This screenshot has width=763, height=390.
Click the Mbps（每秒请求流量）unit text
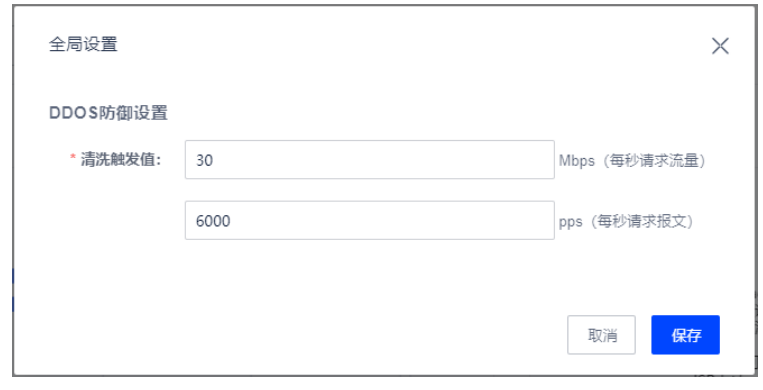pos(632,160)
